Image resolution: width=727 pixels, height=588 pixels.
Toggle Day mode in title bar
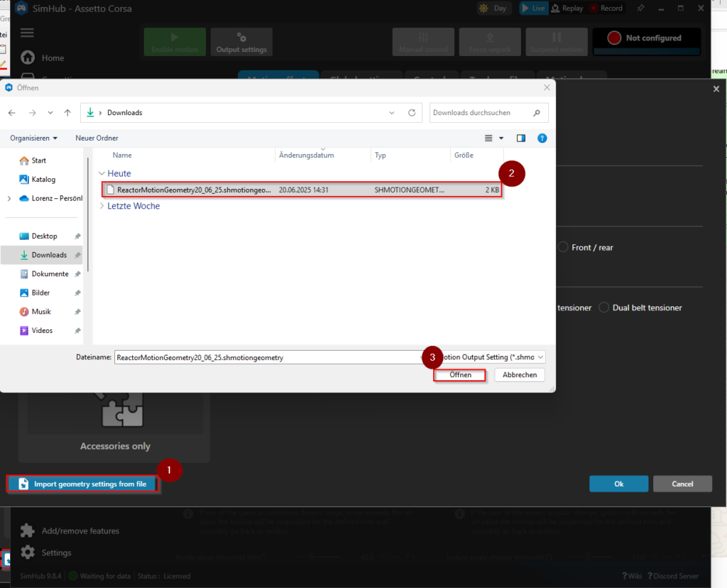[493, 9]
